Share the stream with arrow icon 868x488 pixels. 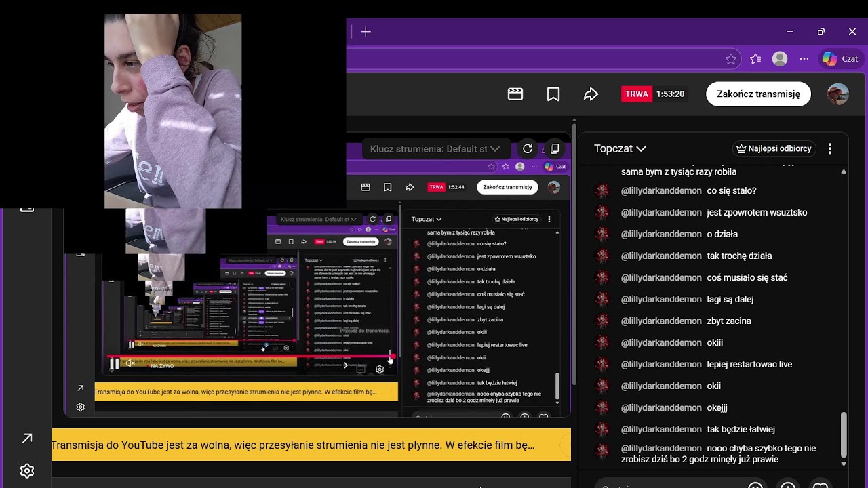[x=591, y=94]
